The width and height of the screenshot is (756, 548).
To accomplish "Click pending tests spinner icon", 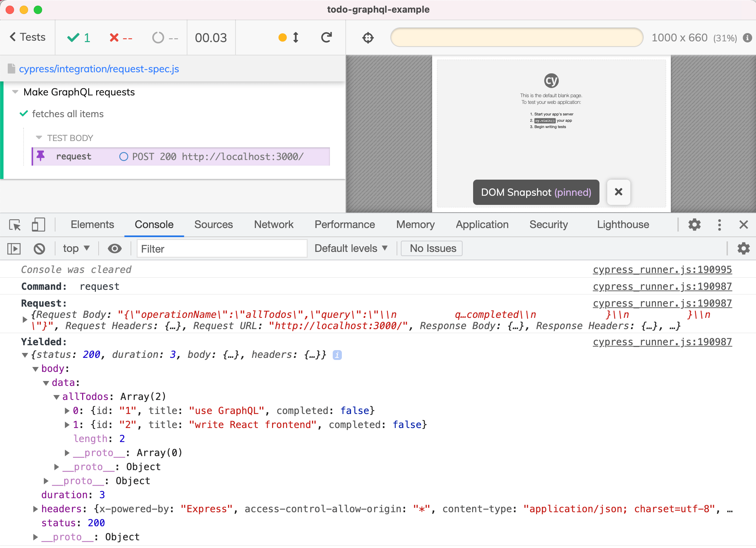I will tap(158, 38).
